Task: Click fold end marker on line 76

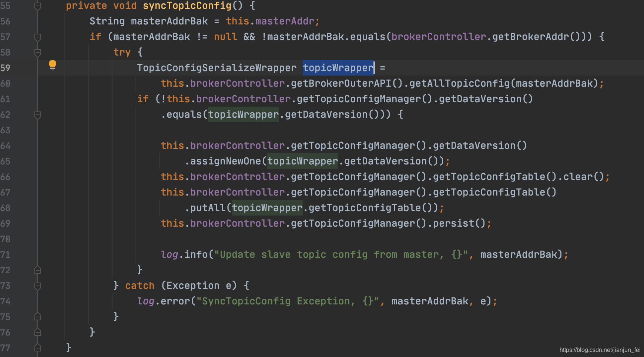Action: point(37,332)
